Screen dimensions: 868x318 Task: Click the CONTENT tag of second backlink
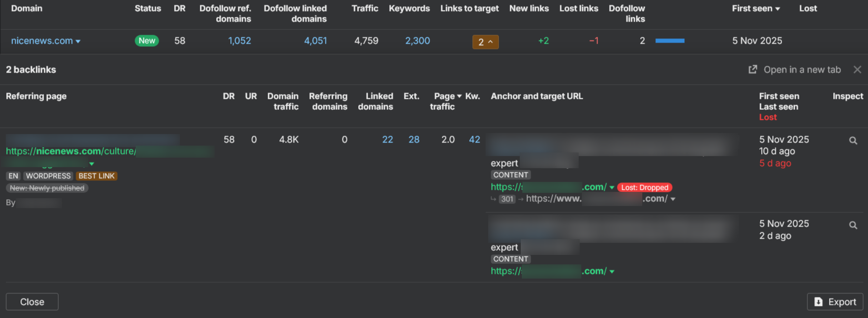click(x=511, y=259)
